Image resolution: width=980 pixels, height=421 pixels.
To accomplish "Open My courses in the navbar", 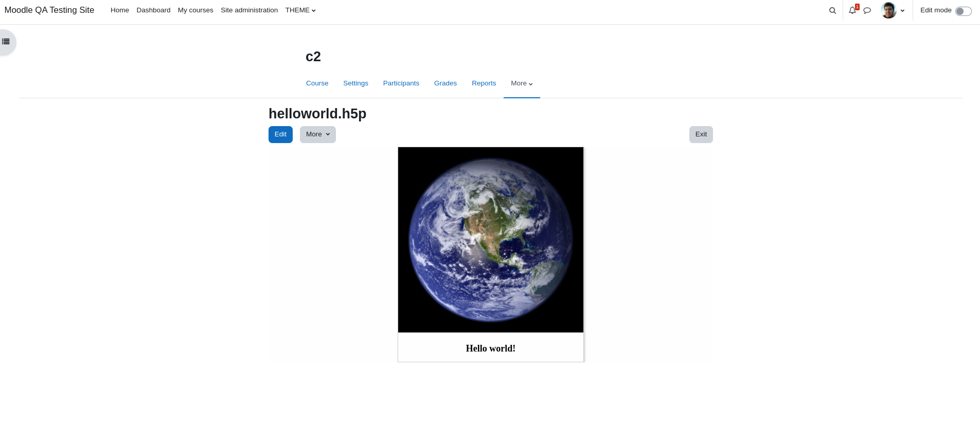I will 195,10.
